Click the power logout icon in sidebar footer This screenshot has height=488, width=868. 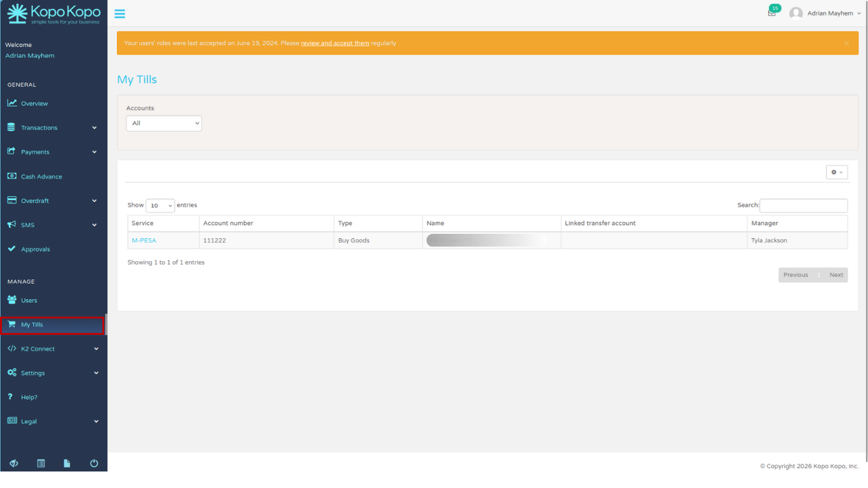94,464
